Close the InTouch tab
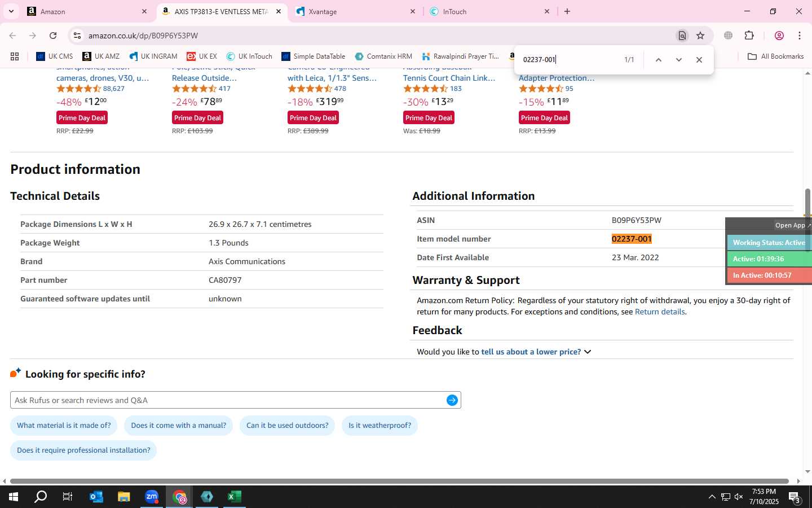Screen dimensions: 812x508 coord(547,11)
